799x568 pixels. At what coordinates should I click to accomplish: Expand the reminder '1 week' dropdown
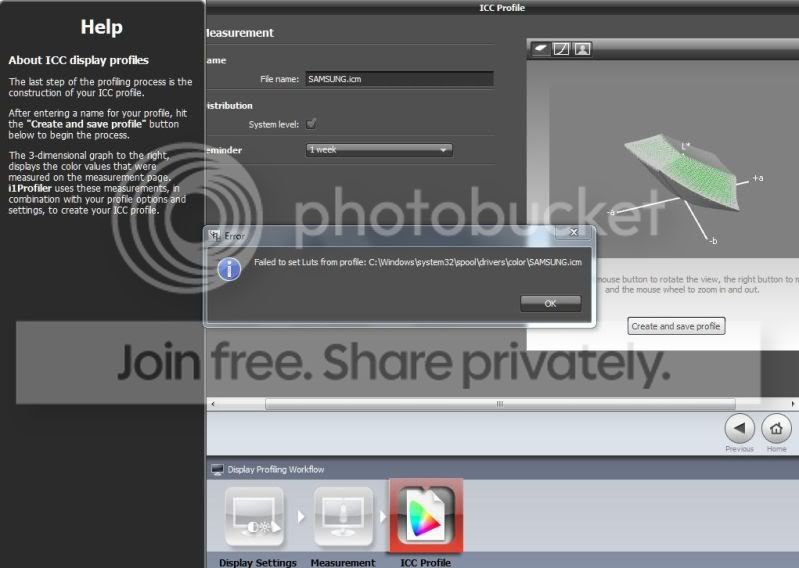379,150
